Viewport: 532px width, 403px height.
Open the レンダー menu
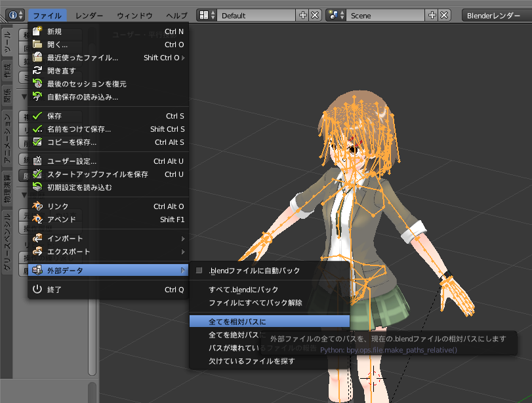pos(89,14)
